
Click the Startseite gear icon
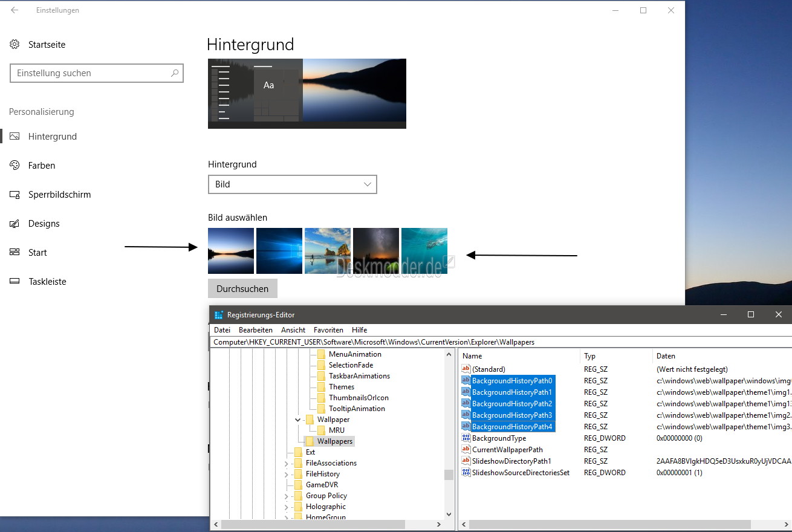[x=15, y=44]
